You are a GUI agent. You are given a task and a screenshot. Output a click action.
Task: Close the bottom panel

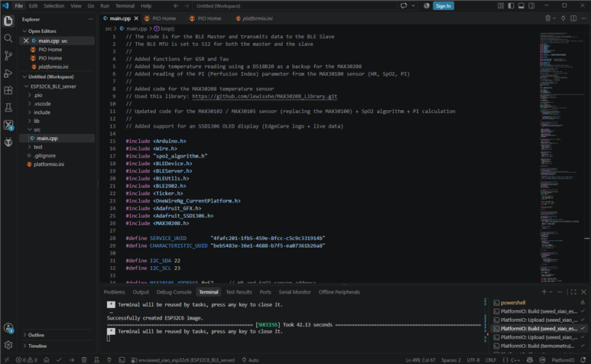click(583, 291)
